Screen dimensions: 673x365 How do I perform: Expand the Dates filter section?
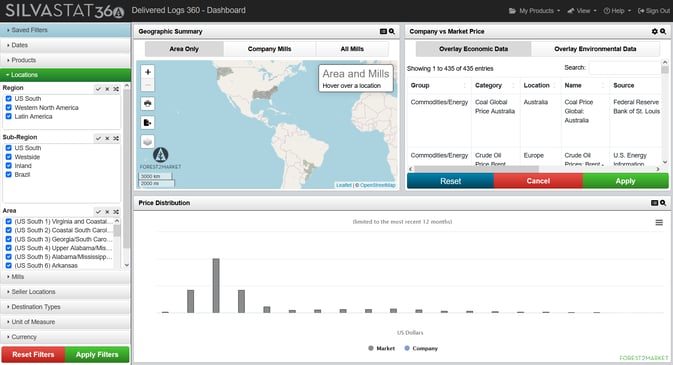pos(65,45)
